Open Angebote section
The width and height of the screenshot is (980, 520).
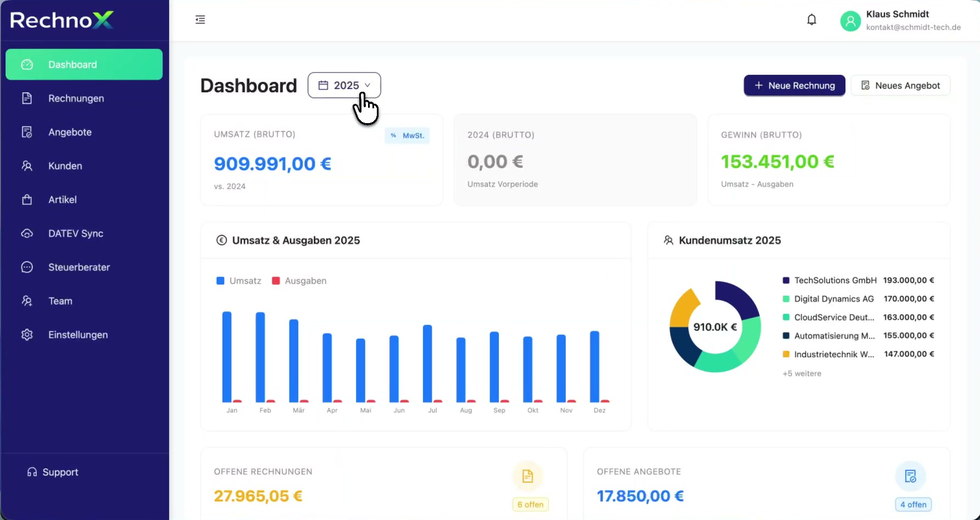click(84, 132)
